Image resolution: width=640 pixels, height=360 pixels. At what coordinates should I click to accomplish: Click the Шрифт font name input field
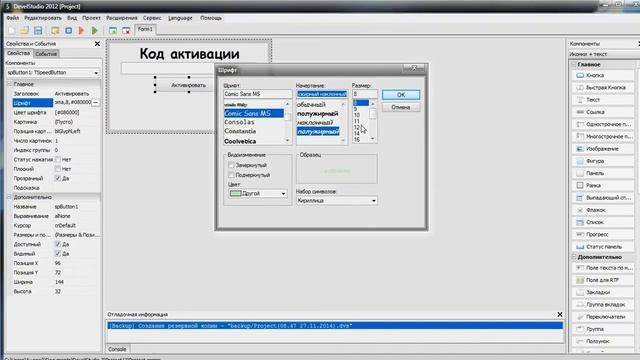(x=258, y=94)
